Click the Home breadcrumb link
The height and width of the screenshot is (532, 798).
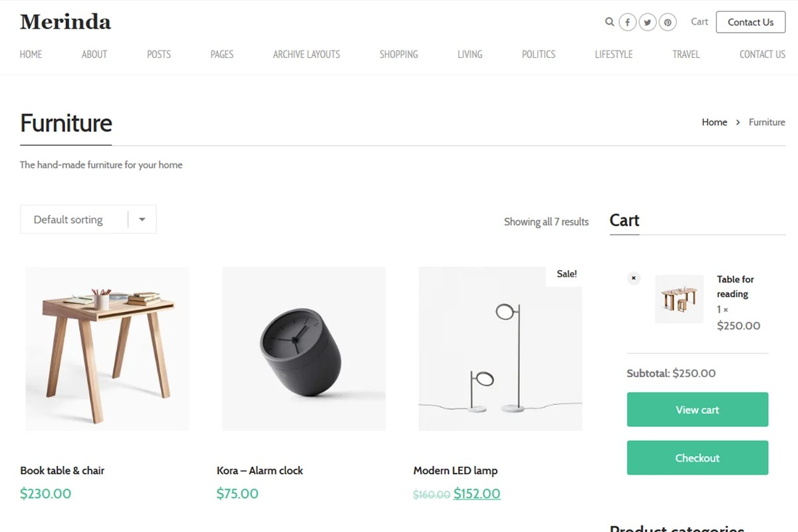tap(714, 122)
